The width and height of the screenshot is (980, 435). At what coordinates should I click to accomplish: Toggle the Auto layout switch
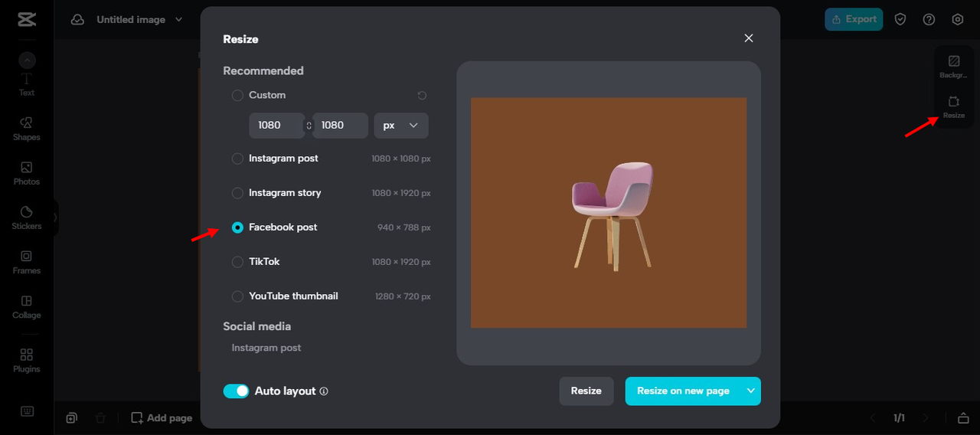tap(236, 391)
